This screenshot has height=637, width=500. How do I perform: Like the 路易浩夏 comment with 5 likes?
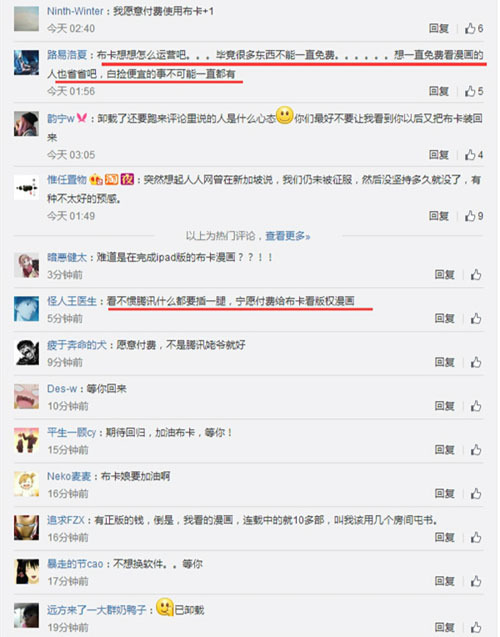[474, 91]
